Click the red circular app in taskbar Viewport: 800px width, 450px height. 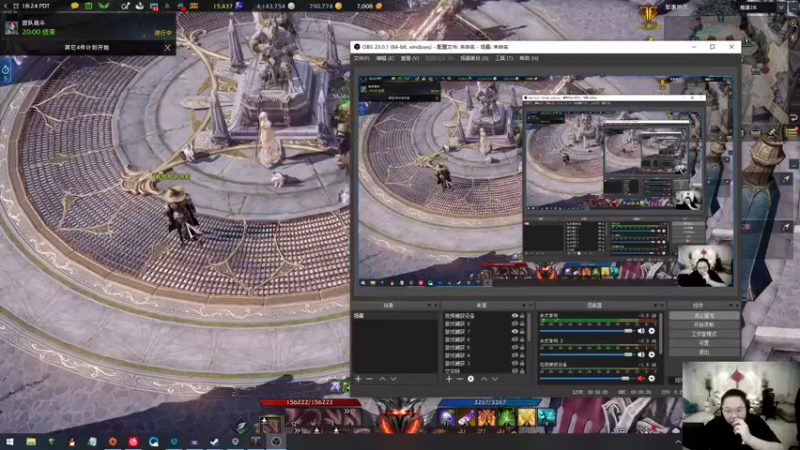click(x=133, y=442)
